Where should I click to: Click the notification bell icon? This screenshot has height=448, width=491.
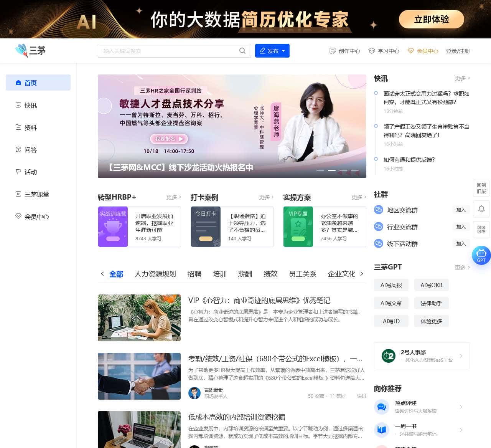click(x=481, y=209)
